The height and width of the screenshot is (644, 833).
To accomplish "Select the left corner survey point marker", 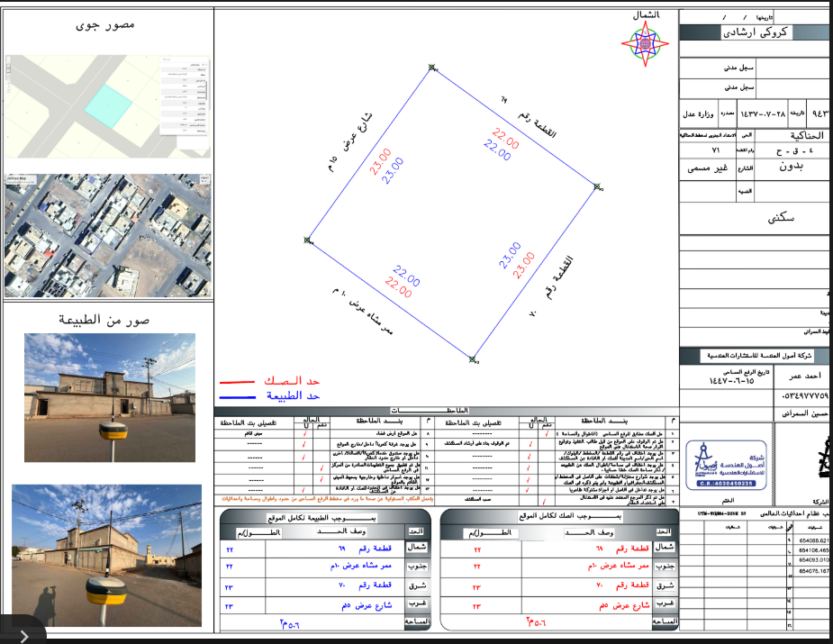I will 307,240.
